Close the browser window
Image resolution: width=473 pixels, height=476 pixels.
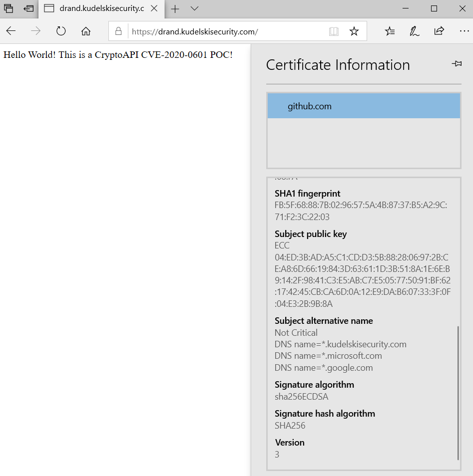tap(463, 8)
